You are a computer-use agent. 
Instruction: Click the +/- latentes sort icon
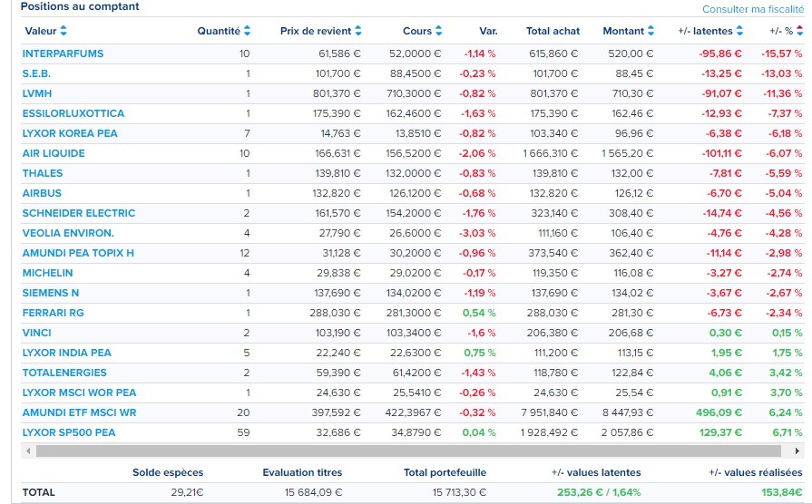click(x=739, y=32)
